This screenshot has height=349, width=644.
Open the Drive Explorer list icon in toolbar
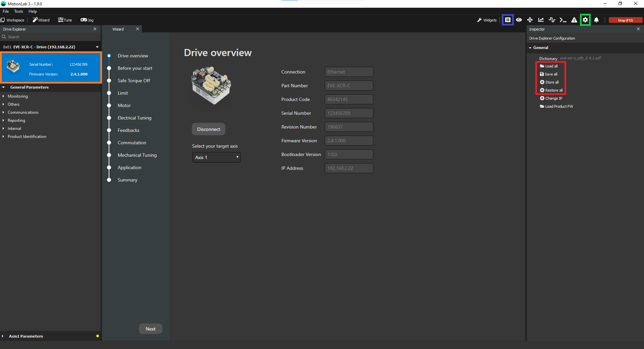[508, 20]
